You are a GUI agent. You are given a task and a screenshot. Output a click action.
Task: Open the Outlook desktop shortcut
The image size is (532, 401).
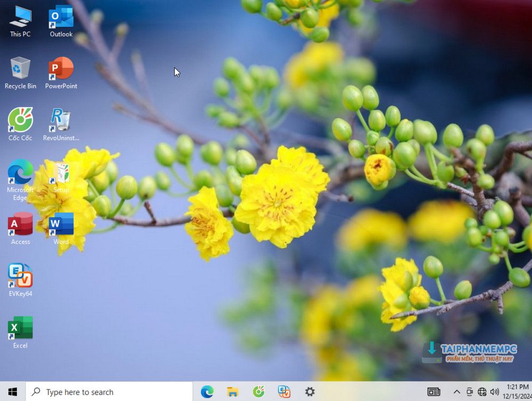click(x=61, y=17)
